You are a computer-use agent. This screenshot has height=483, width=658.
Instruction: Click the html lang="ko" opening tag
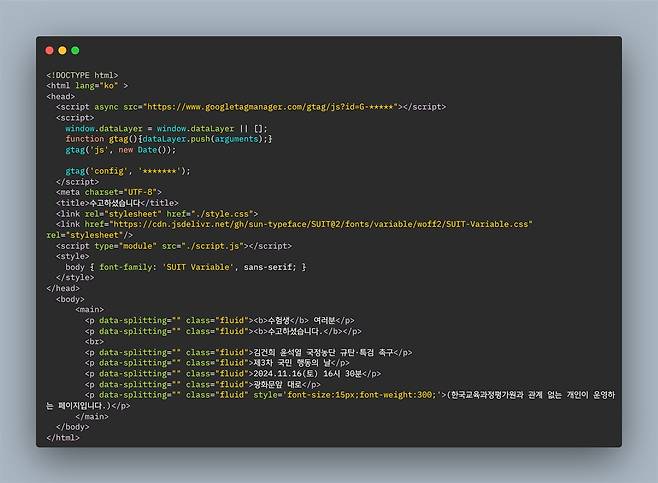click(x=86, y=86)
